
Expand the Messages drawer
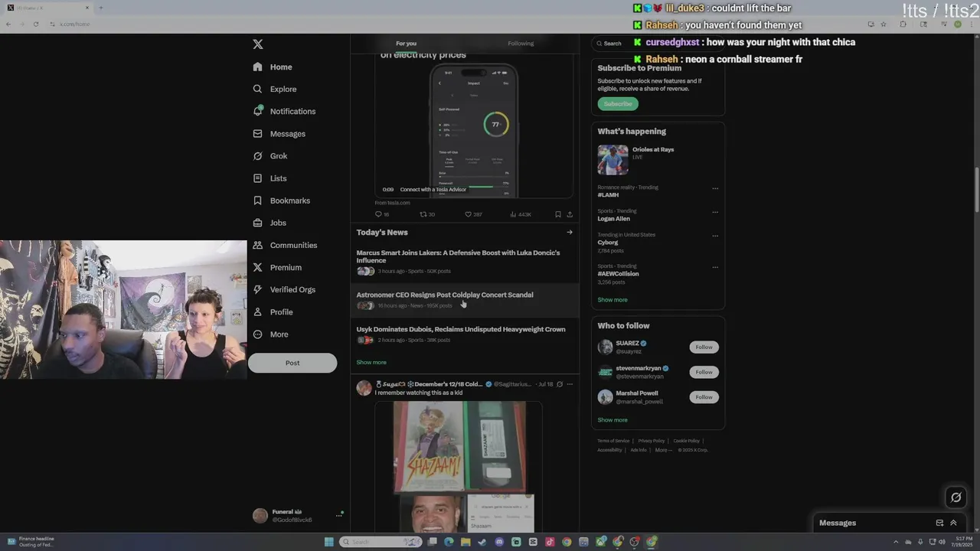coord(953,523)
